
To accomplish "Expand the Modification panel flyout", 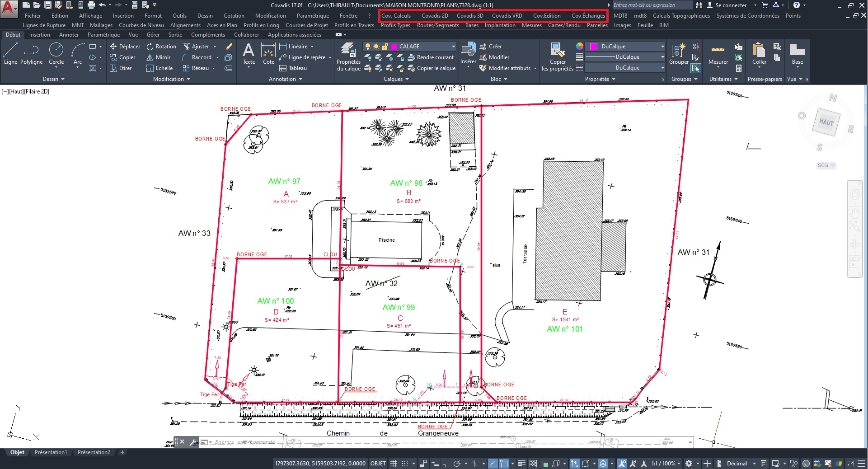I will [171, 79].
